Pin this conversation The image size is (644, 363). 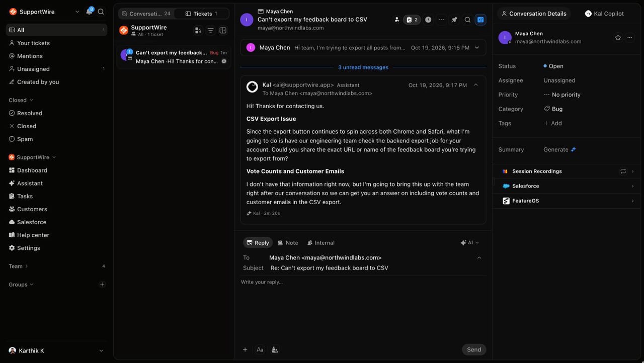pos(454,20)
